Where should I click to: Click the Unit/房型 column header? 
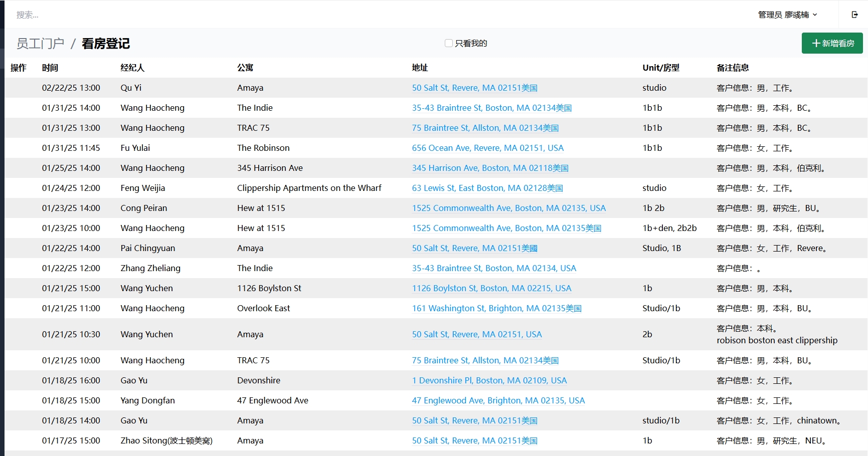coord(660,68)
